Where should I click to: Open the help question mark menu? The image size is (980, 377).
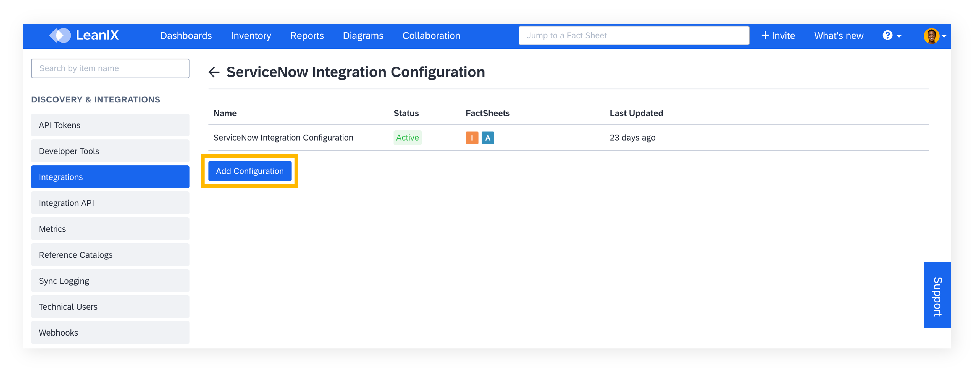coord(892,36)
